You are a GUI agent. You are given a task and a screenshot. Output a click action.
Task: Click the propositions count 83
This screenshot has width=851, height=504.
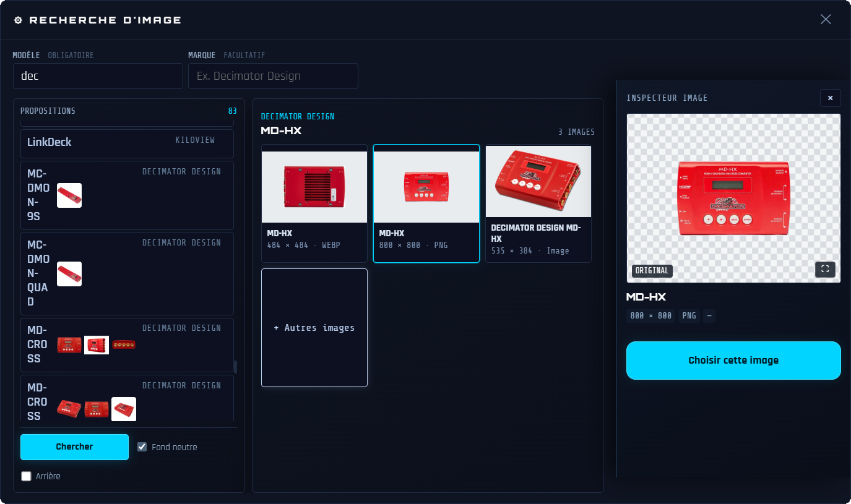coord(233,111)
